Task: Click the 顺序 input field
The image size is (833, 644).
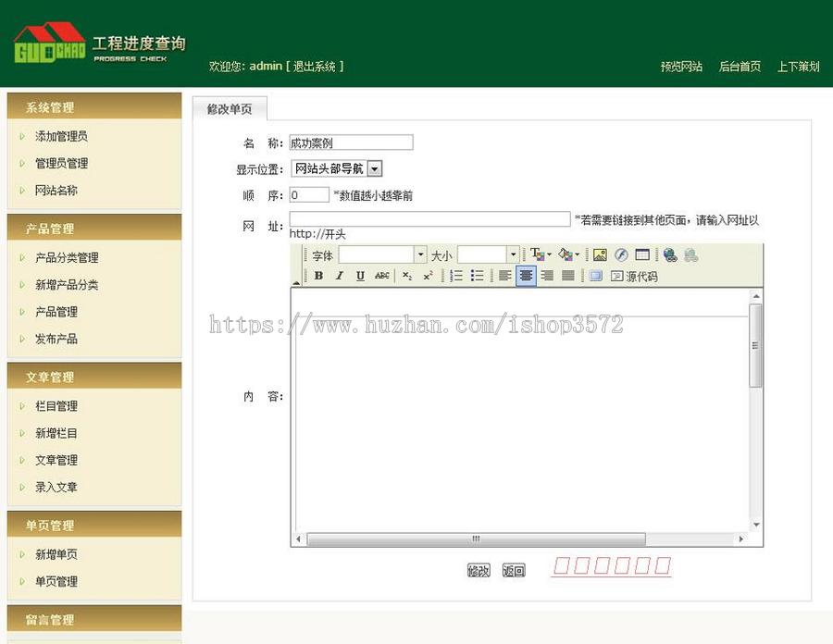Action: click(309, 195)
